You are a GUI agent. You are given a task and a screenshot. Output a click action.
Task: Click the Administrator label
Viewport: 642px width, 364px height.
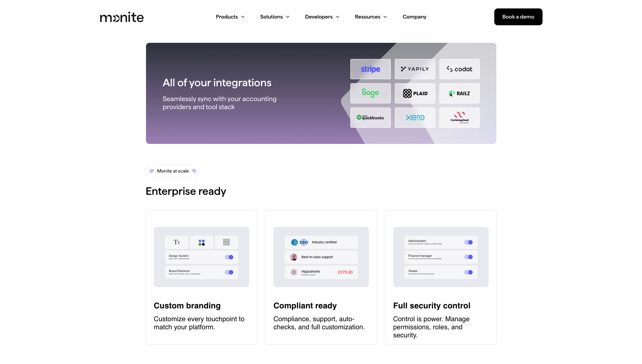point(417,241)
